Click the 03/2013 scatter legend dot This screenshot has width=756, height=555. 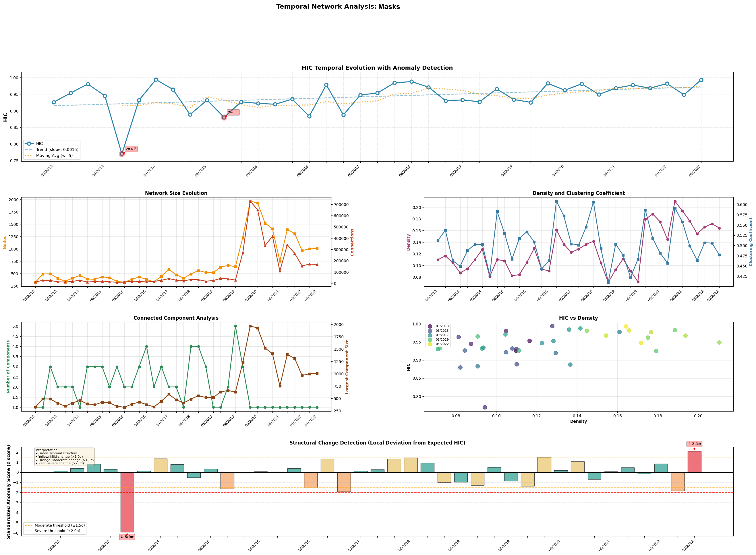[430, 326]
